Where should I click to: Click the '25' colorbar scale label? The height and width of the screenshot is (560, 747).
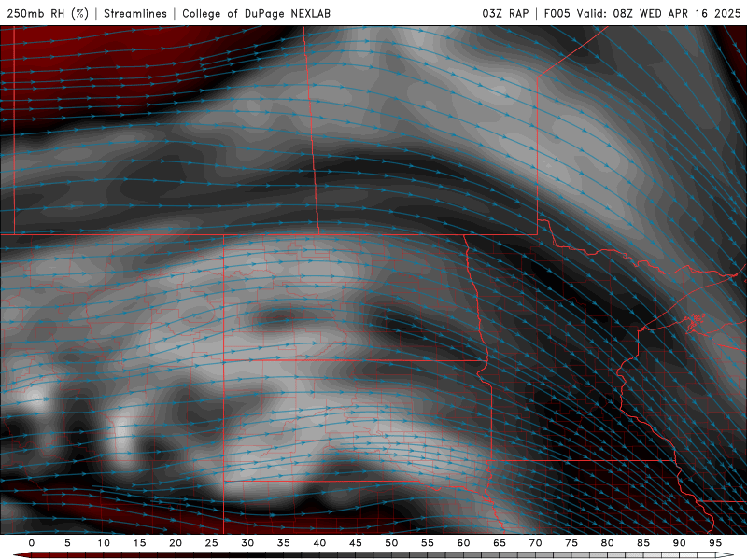coord(212,543)
